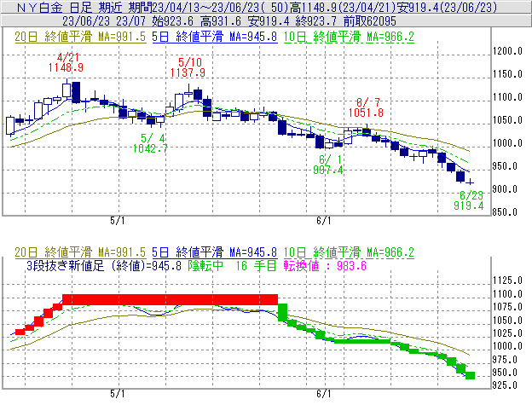Click the 1100.0 lower axis label
This screenshot has width=532, height=405.
pyautogui.click(x=507, y=294)
